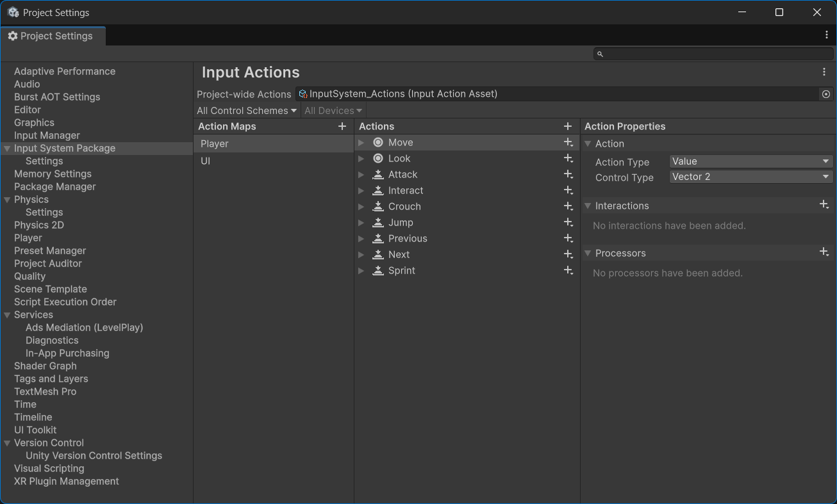Open In-App Purchasing settings
This screenshot has width=837, height=504.
tap(67, 353)
